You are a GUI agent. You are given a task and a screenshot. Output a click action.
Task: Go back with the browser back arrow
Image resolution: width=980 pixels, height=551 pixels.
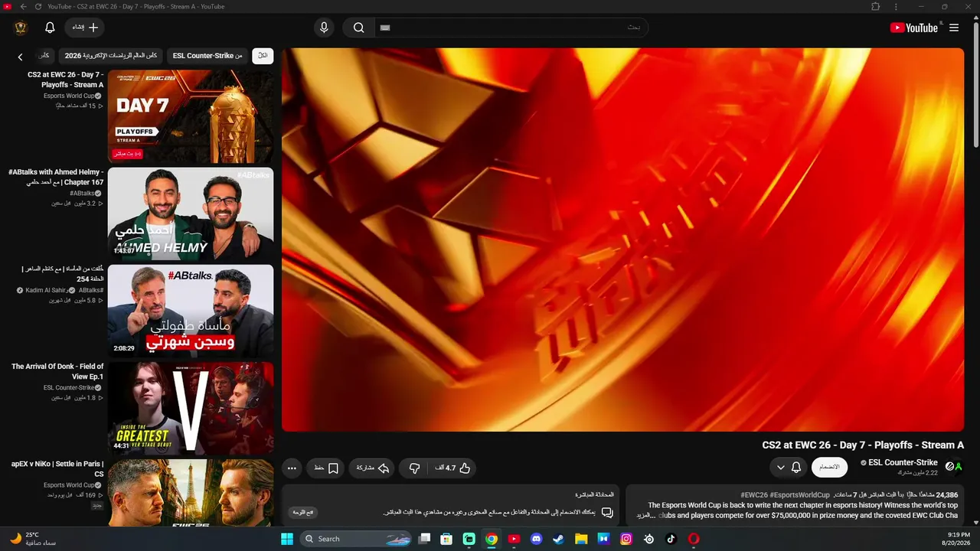[x=23, y=6]
